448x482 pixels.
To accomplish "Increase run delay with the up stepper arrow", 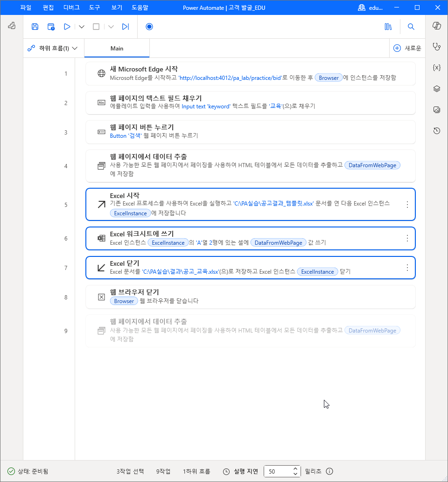I will [295, 468].
